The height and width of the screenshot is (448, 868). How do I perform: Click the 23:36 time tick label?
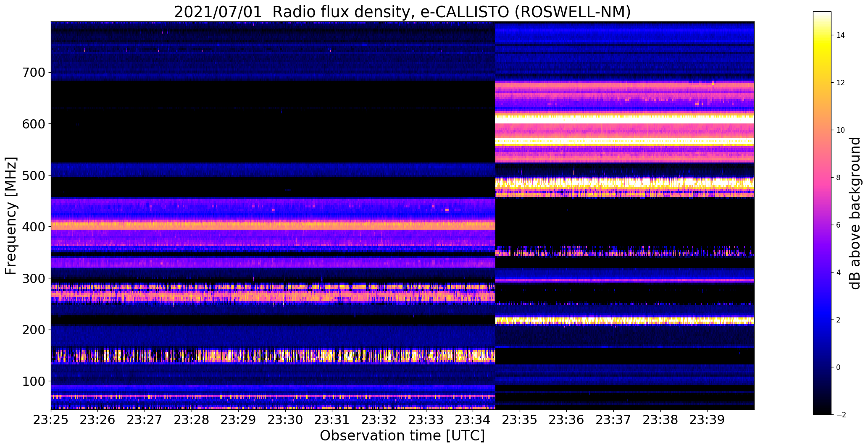[567, 420]
